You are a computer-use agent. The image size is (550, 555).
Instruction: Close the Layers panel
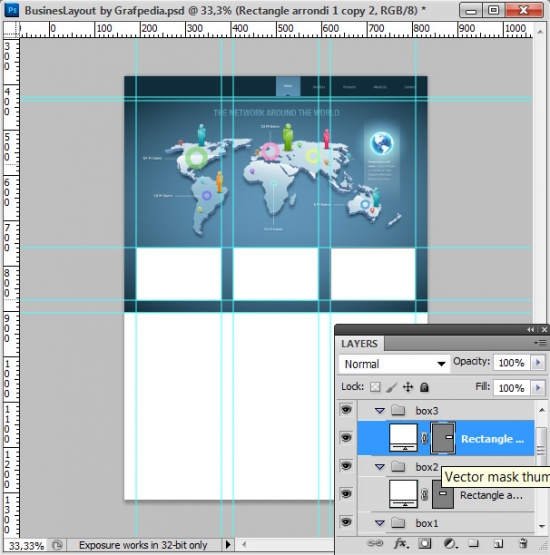pyautogui.click(x=544, y=330)
